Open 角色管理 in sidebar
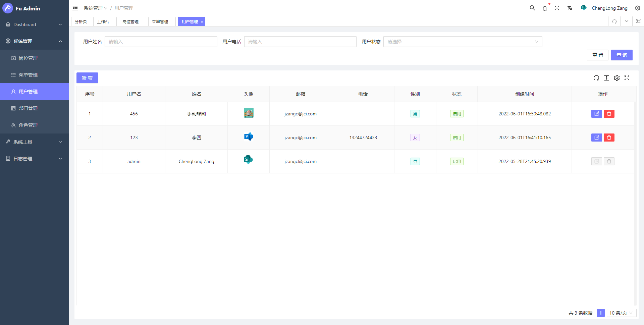 [x=34, y=125]
